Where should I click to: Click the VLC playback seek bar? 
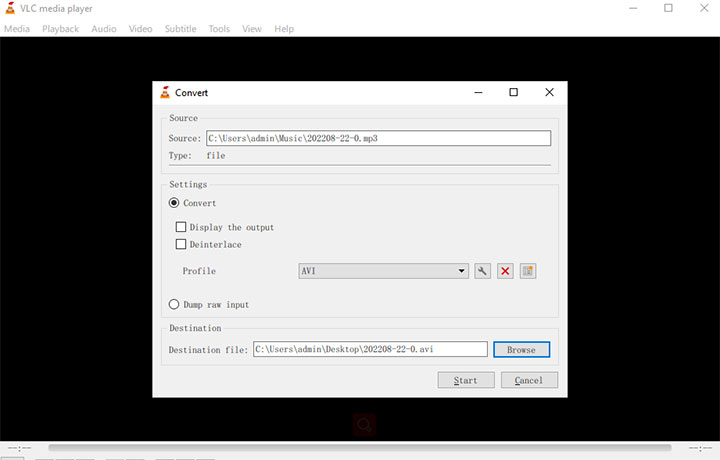pyautogui.click(x=360, y=448)
